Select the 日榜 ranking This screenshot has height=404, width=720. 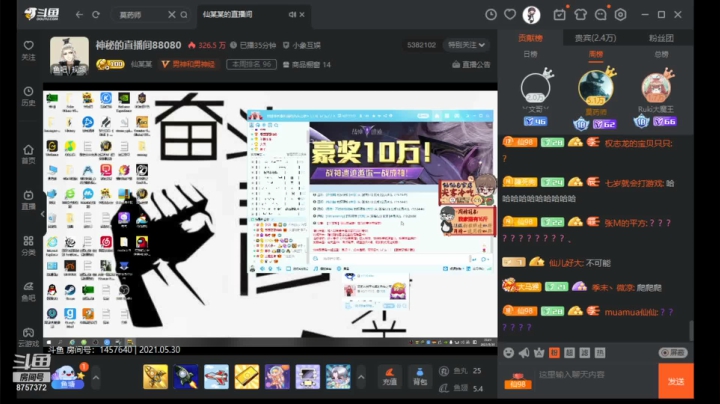click(x=530, y=54)
